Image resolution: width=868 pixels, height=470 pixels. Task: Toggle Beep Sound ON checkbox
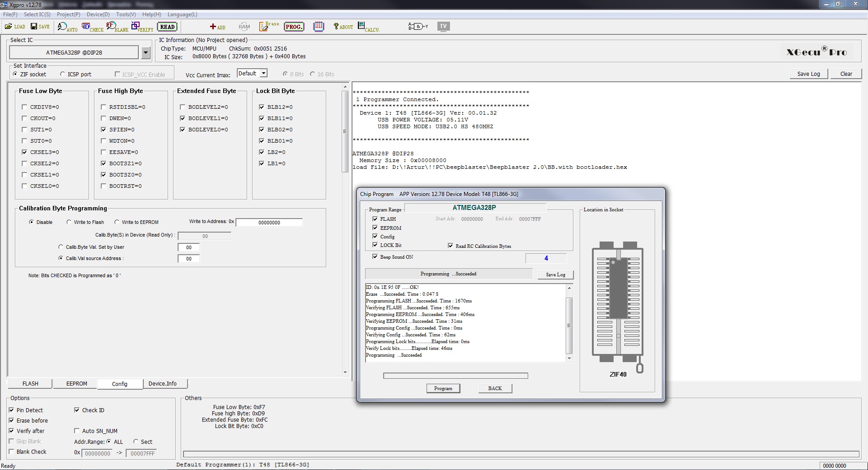(375, 256)
